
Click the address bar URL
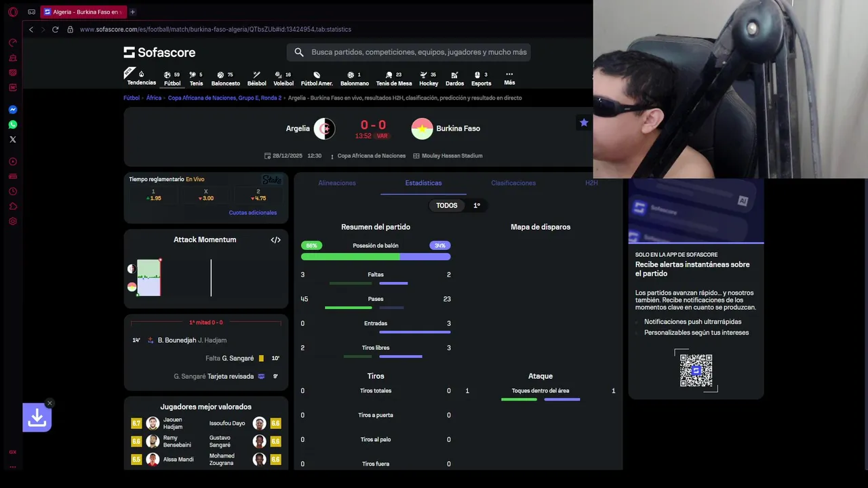216,29
